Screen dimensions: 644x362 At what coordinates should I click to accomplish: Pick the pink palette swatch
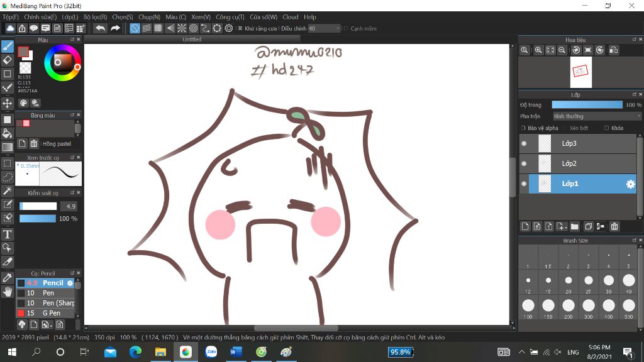[x=26, y=123]
